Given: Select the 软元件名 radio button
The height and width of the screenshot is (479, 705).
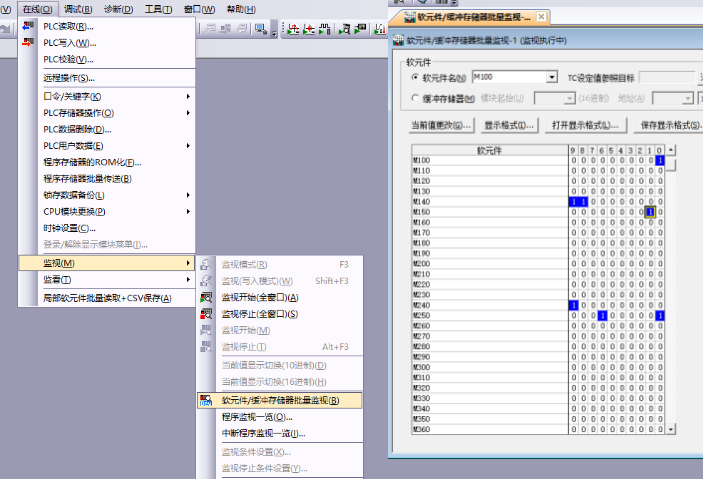Looking at the screenshot, I should (416, 77).
